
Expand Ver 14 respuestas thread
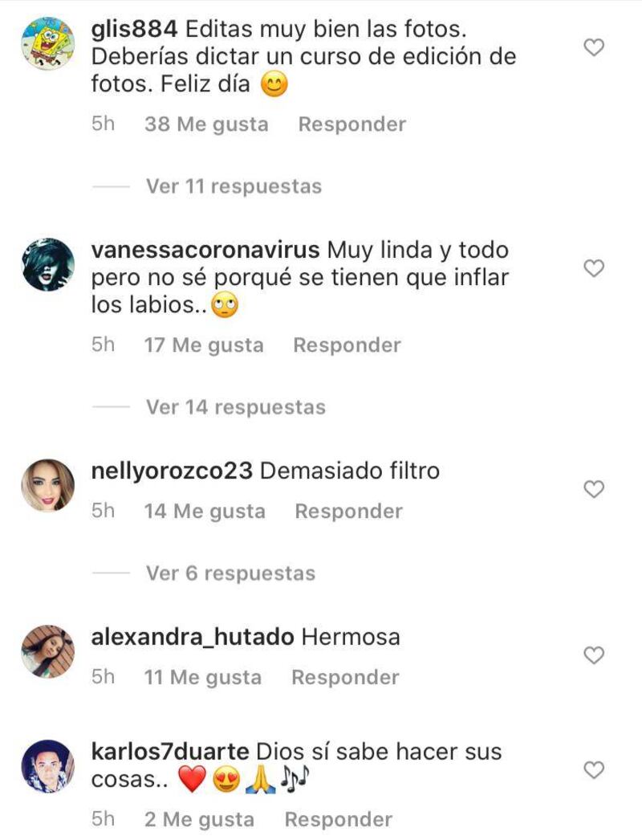pyautogui.click(x=236, y=407)
